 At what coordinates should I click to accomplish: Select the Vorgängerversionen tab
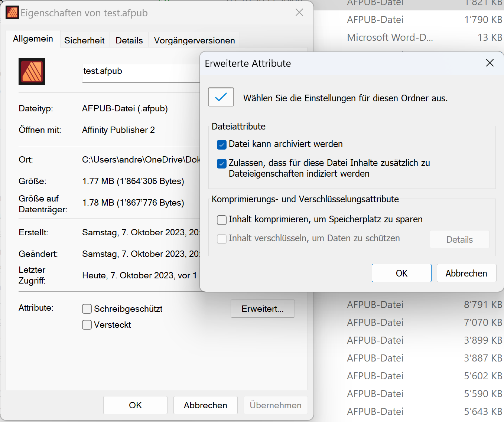(194, 40)
